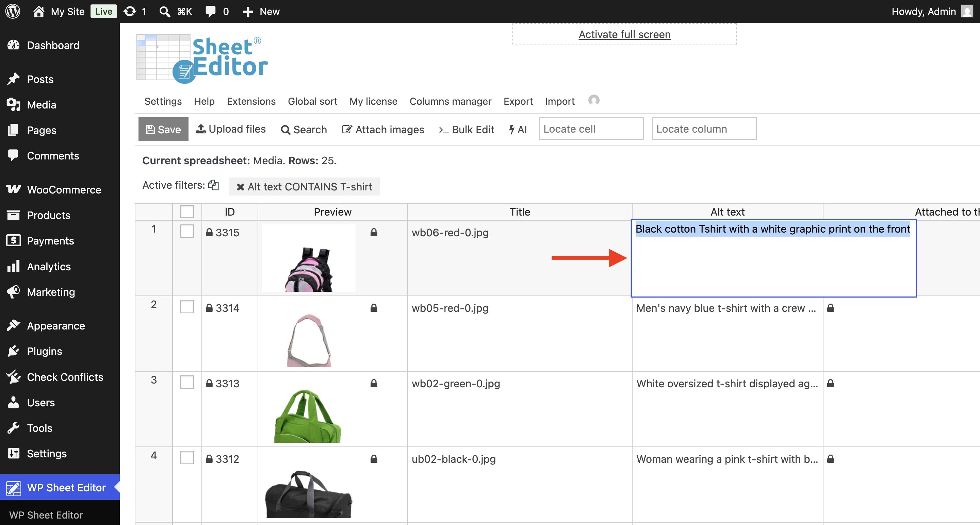Click the Dashboard sidebar icon
Image resolution: width=980 pixels, height=525 pixels.
click(13, 45)
